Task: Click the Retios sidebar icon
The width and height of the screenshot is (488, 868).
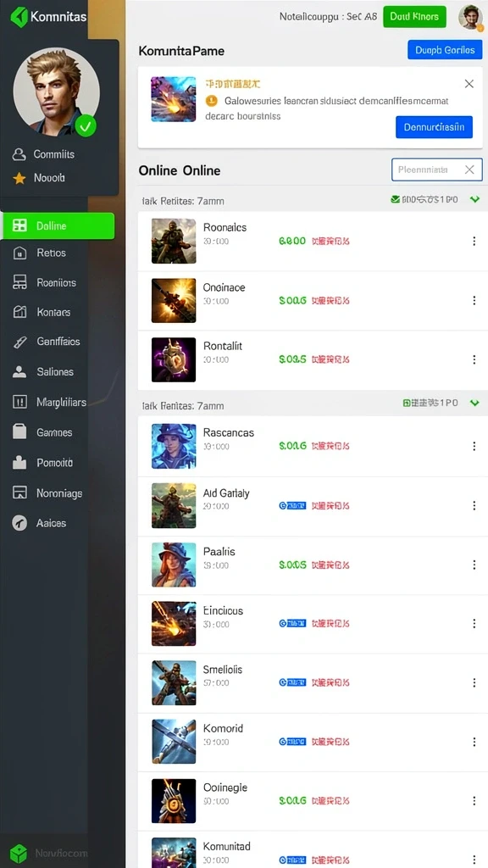Action: [x=19, y=253]
